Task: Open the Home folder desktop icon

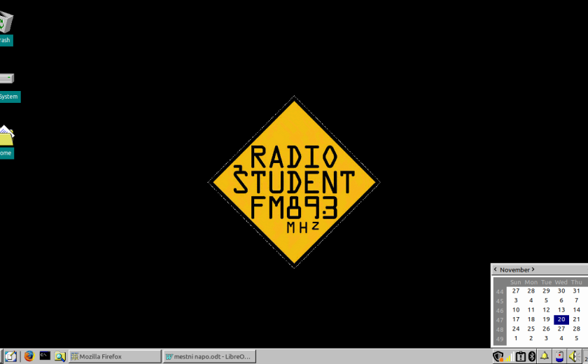Action: tap(6, 136)
